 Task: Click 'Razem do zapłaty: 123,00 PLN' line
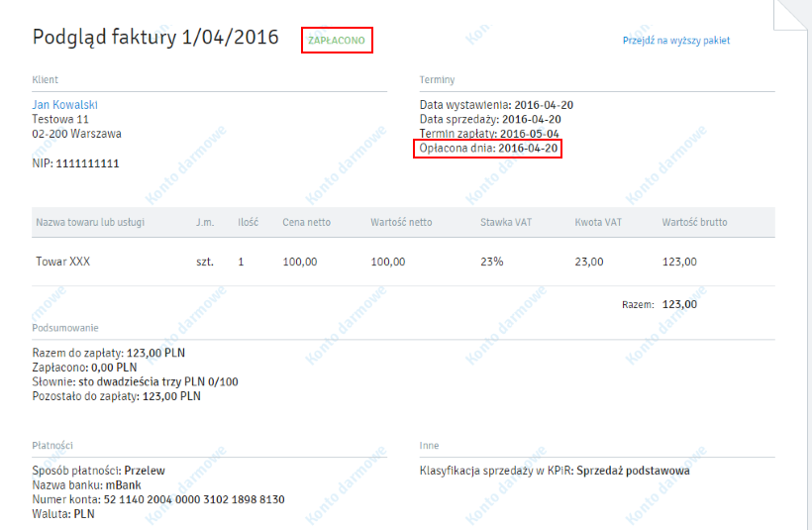click(108, 353)
